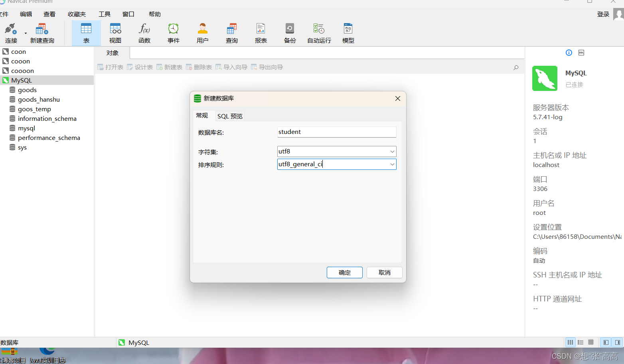
Task: Confirm with the OK button
Action: 345,273
